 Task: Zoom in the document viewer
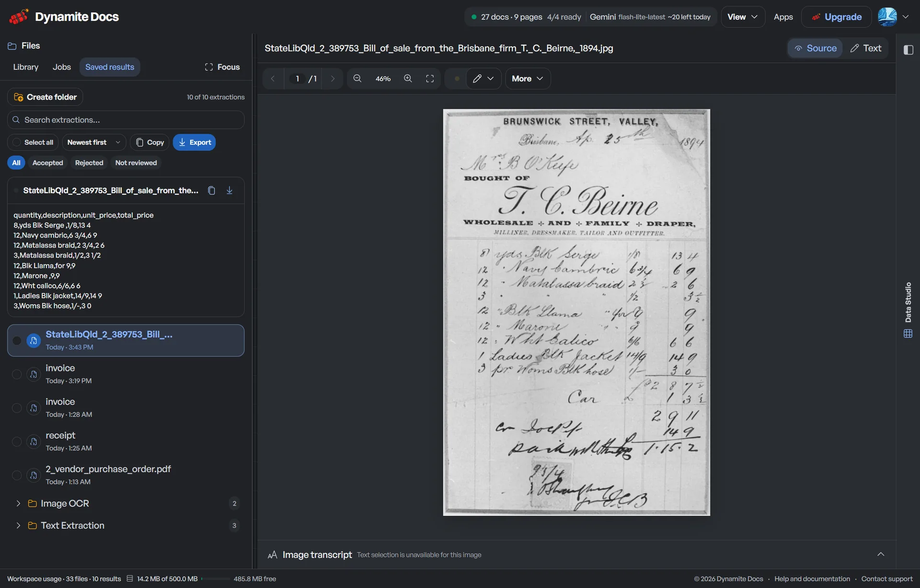(408, 79)
